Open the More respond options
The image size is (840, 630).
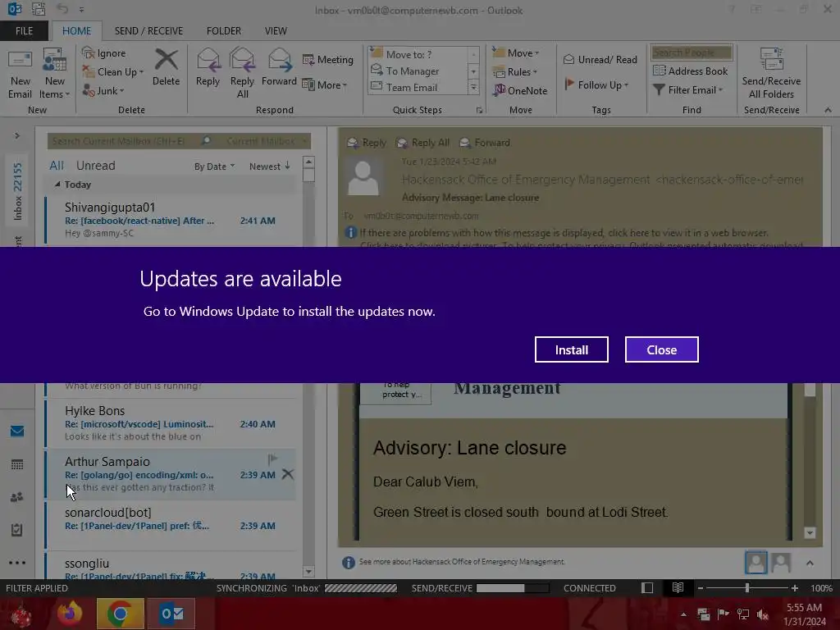(x=325, y=84)
